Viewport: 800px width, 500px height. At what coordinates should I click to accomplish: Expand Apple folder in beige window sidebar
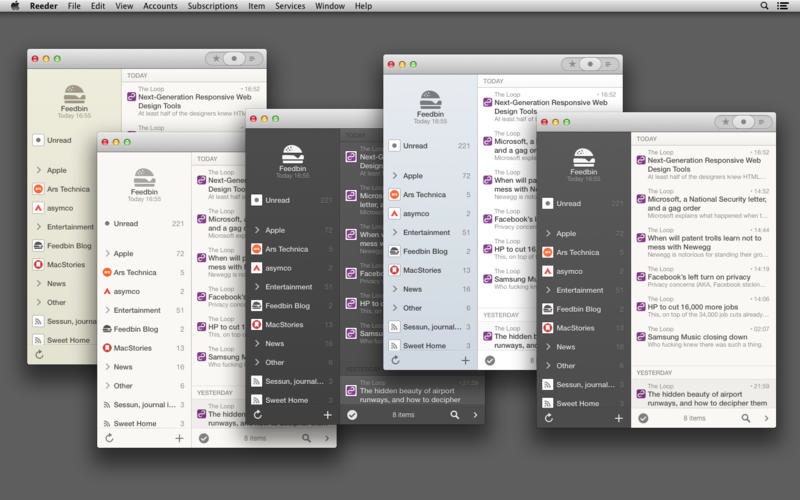tap(39, 170)
